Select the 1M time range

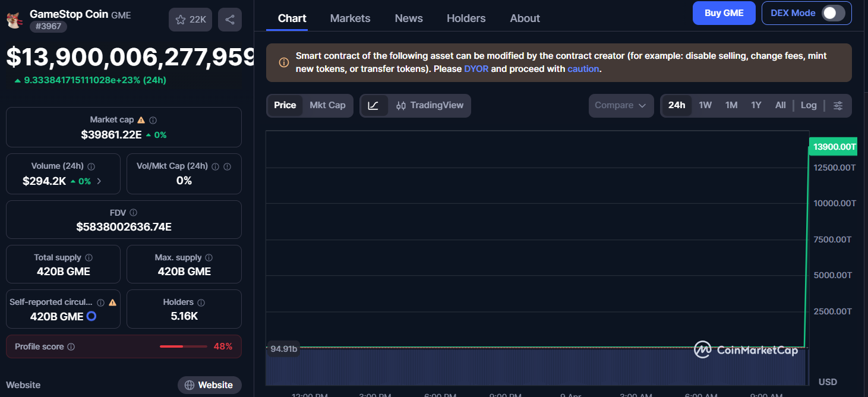click(x=731, y=105)
